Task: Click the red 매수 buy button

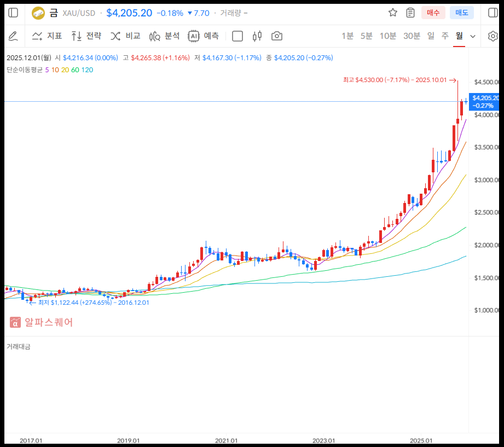Action: click(433, 13)
